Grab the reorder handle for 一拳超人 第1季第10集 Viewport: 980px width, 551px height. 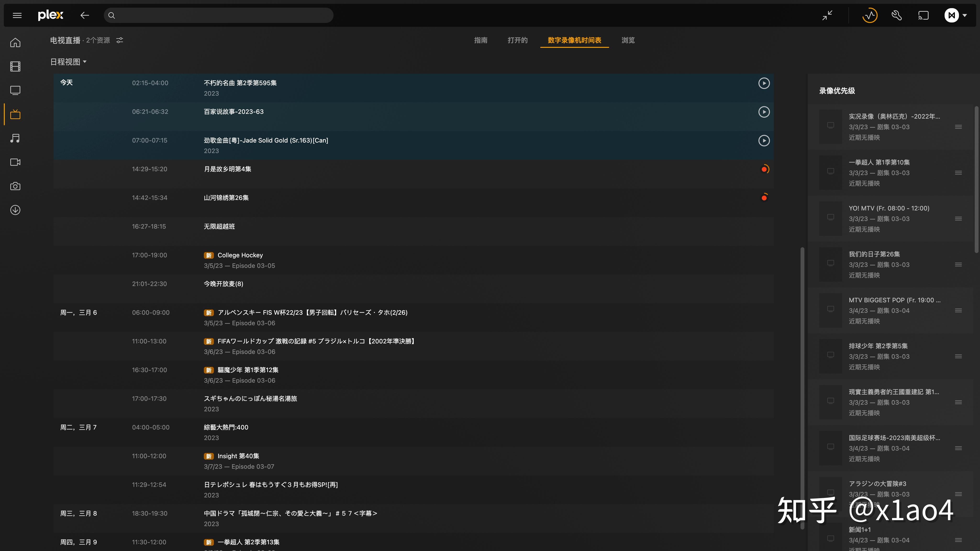[958, 173]
